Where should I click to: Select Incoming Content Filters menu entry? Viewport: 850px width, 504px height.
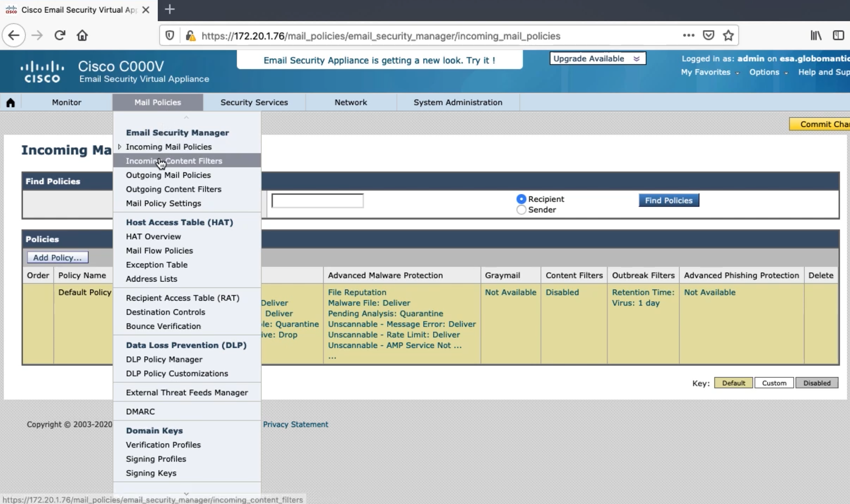187,161
